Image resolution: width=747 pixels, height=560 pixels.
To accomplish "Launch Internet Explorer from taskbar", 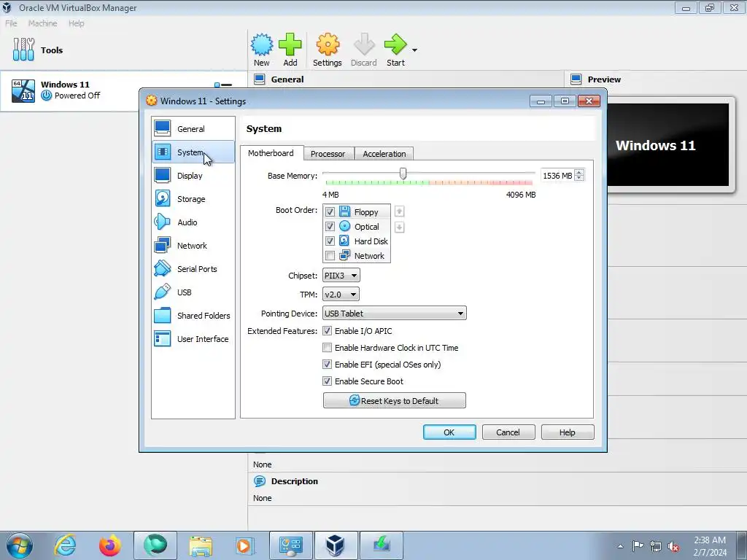I will [x=65, y=545].
